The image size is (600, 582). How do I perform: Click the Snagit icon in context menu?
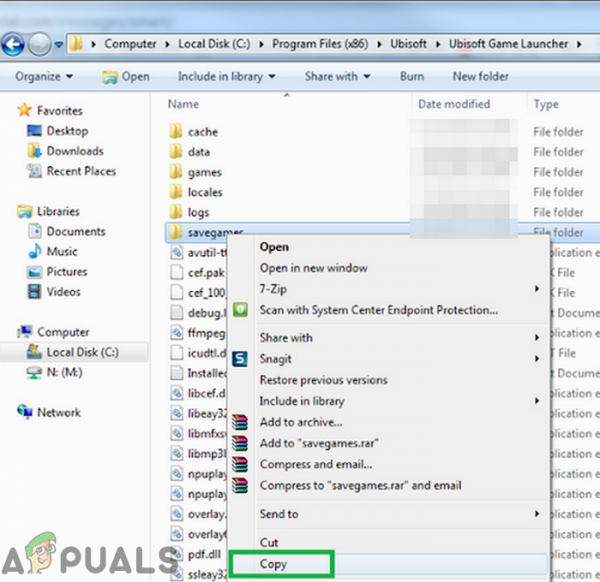pyautogui.click(x=240, y=359)
